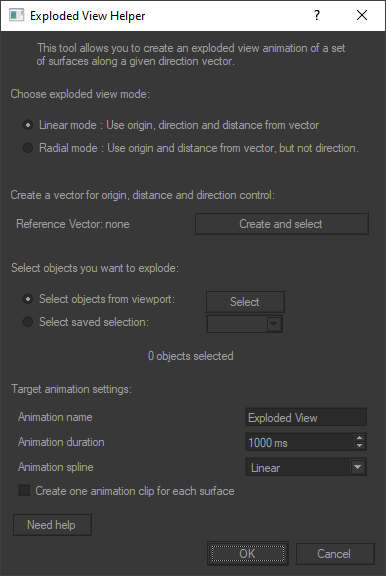This screenshot has width=386, height=576.
Task: Click the Animation name input field
Action: [x=306, y=417]
